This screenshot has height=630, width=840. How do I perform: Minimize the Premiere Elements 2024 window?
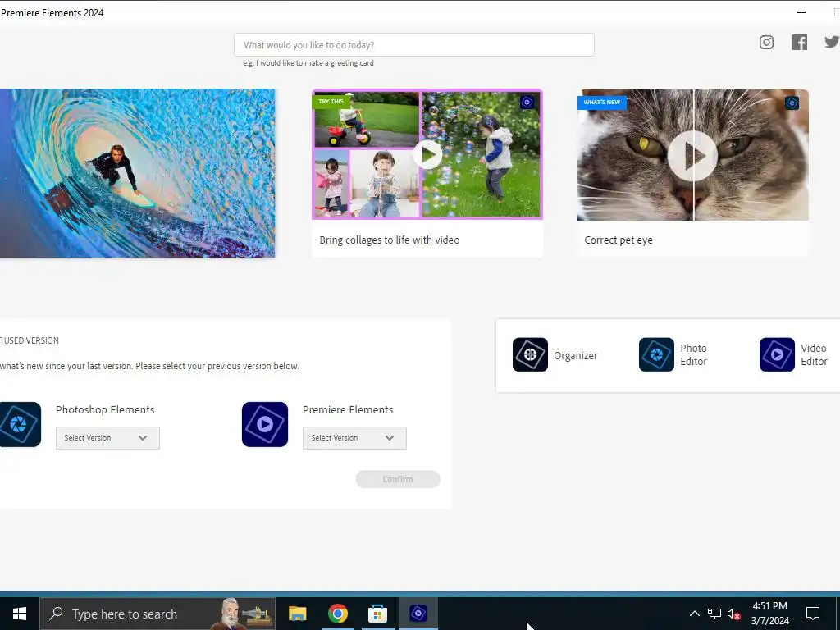pos(801,12)
